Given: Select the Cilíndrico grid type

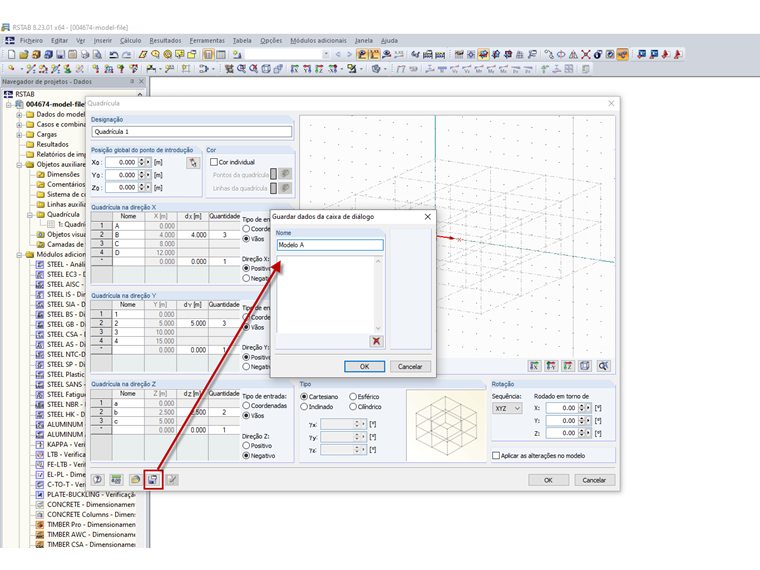Looking at the screenshot, I should tap(353, 407).
